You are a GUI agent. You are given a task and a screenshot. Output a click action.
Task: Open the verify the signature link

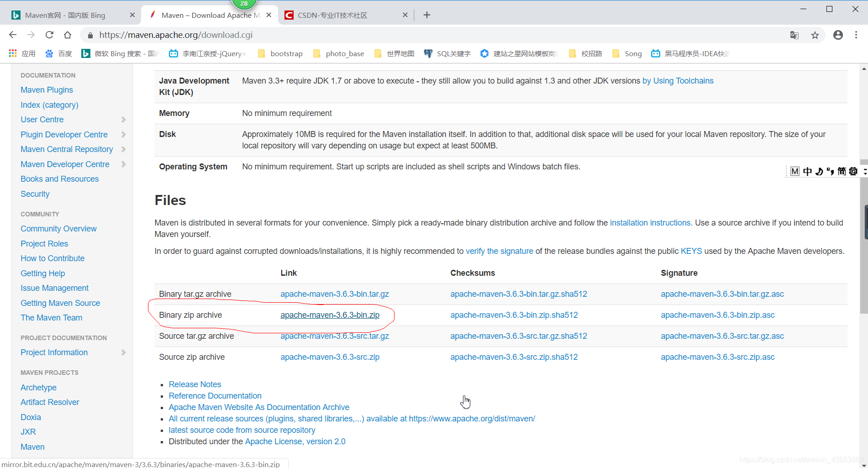499,251
